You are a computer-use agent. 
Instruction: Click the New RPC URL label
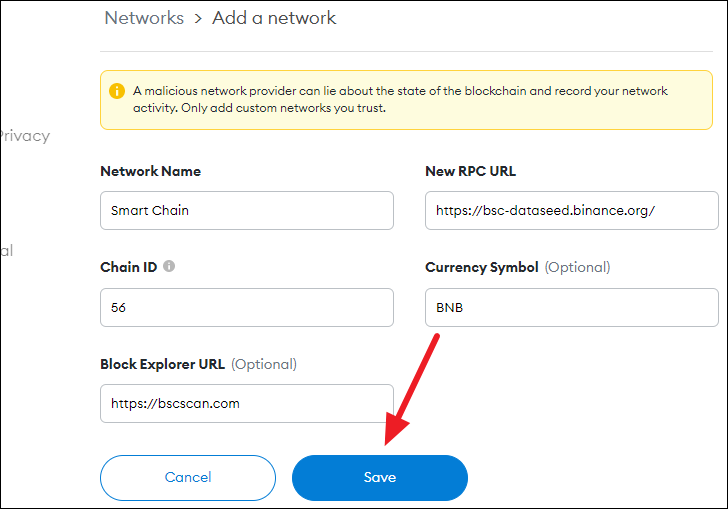click(470, 171)
